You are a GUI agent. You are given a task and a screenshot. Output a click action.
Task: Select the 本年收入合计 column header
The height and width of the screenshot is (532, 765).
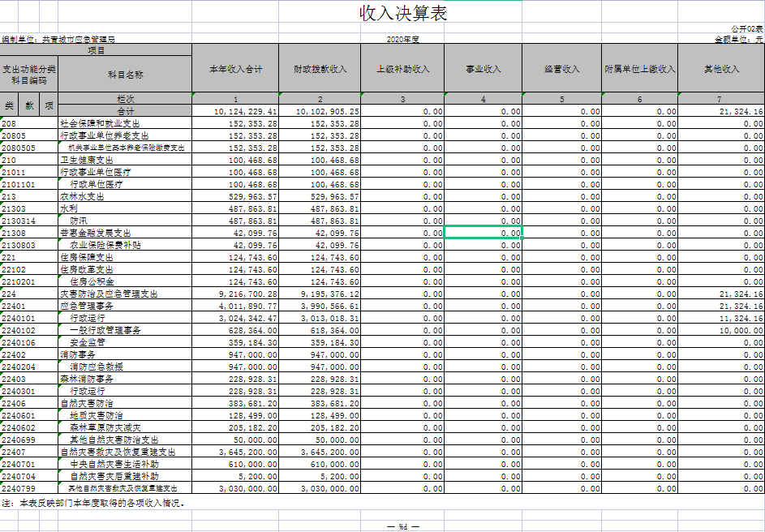(235, 69)
